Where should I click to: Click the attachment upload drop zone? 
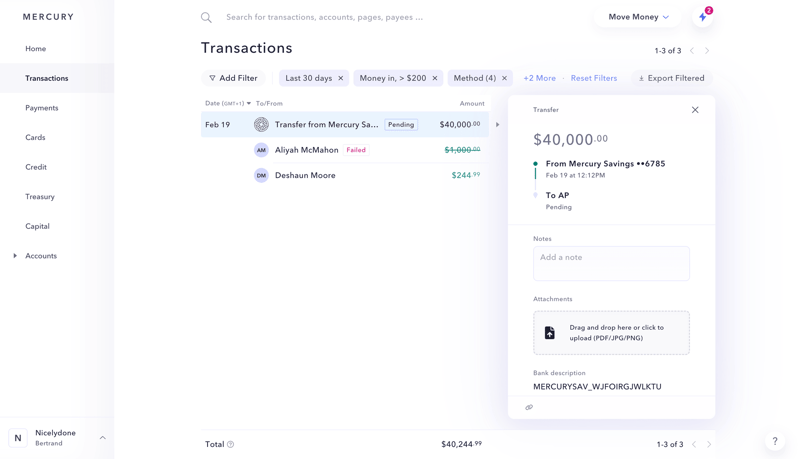point(611,333)
